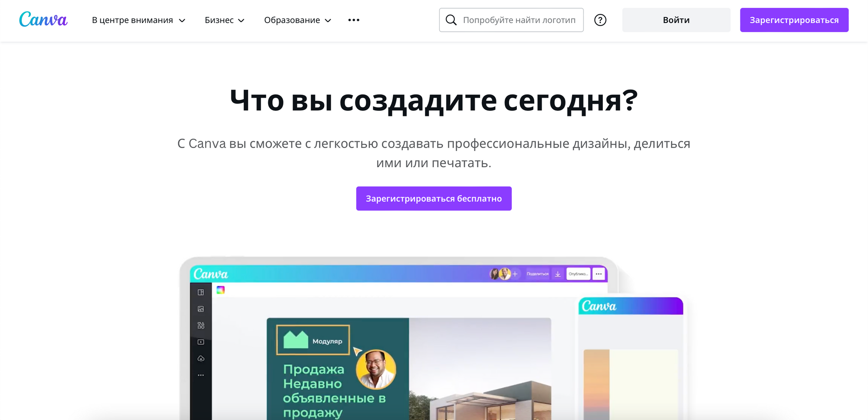The width and height of the screenshot is (868, 420).
Task: Focus the 'Попробуйте найти логотип' search field
Action: pyautogui.click(x=519, y=20)
